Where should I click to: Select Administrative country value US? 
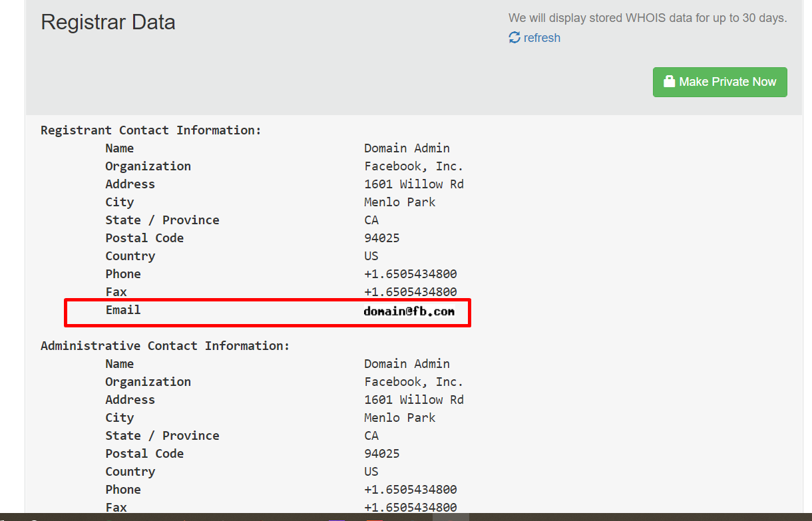pos(371,472)
